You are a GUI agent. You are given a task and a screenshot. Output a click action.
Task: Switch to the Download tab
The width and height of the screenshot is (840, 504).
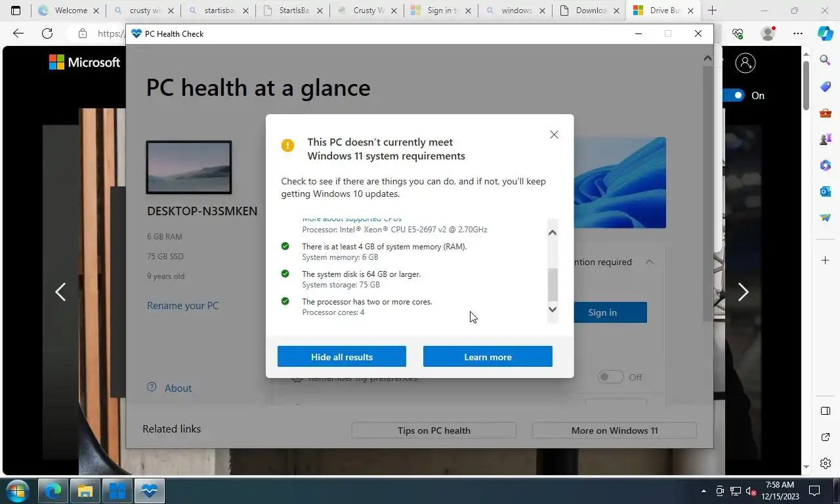591,10
